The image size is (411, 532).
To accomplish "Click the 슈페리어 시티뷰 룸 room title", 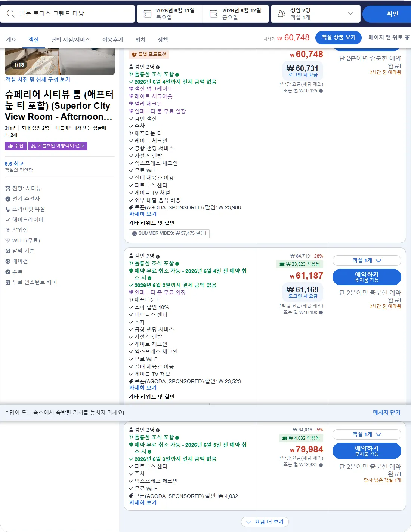I will pyautogui.click(x=59, y=105).
